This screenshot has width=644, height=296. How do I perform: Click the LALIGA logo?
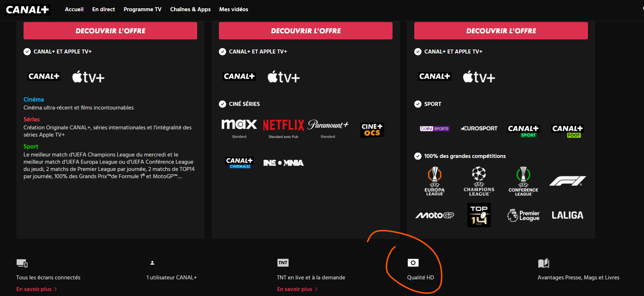click(567, 215)
